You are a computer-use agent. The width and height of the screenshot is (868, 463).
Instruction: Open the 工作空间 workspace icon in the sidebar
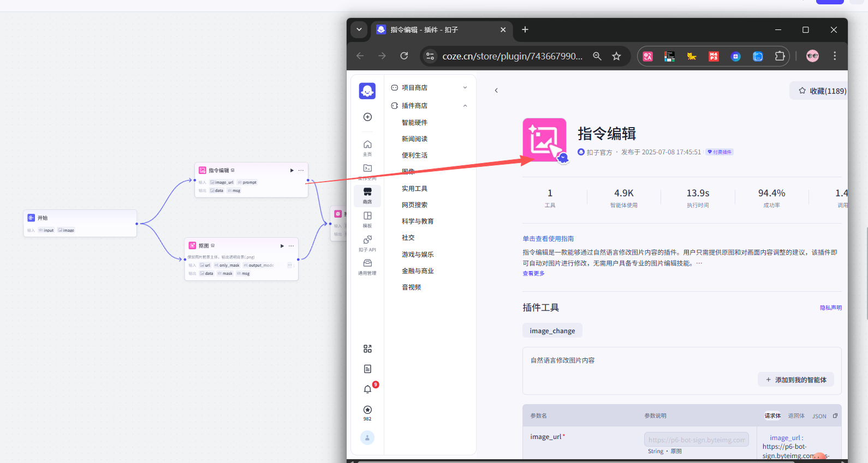click(x=367, y=171)
